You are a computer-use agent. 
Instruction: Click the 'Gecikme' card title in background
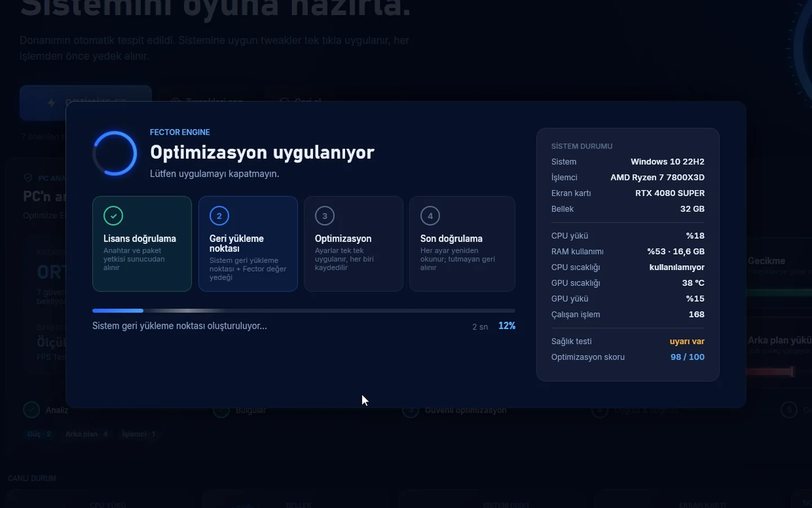click(x=766, y=261)
